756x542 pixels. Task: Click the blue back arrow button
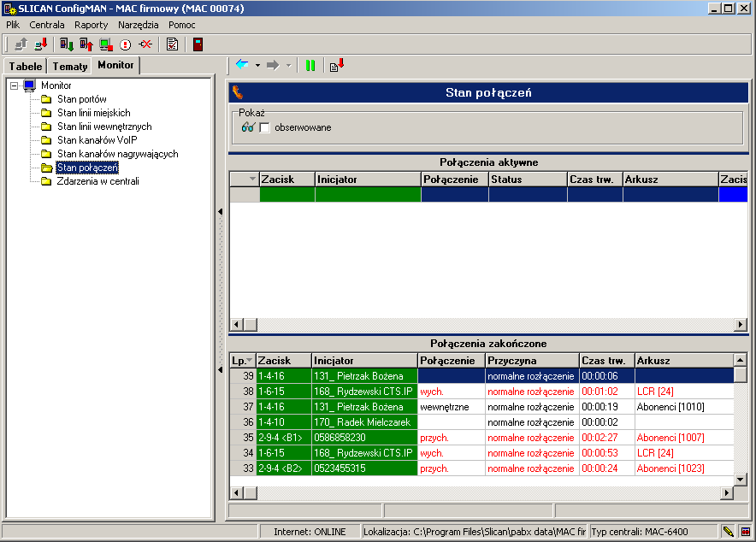click(242, 65)
